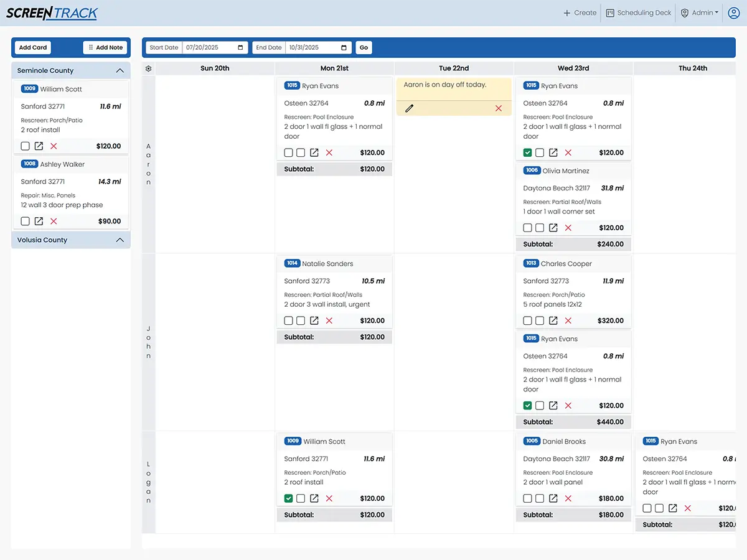Open Charles Cooper card's external link icon
Viewport: 747px width, 560px height.
[x=553, y=320]
